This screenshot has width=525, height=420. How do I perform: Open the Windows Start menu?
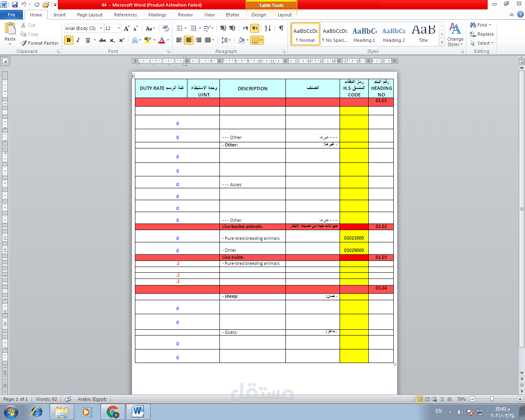[x=11, y=412]
